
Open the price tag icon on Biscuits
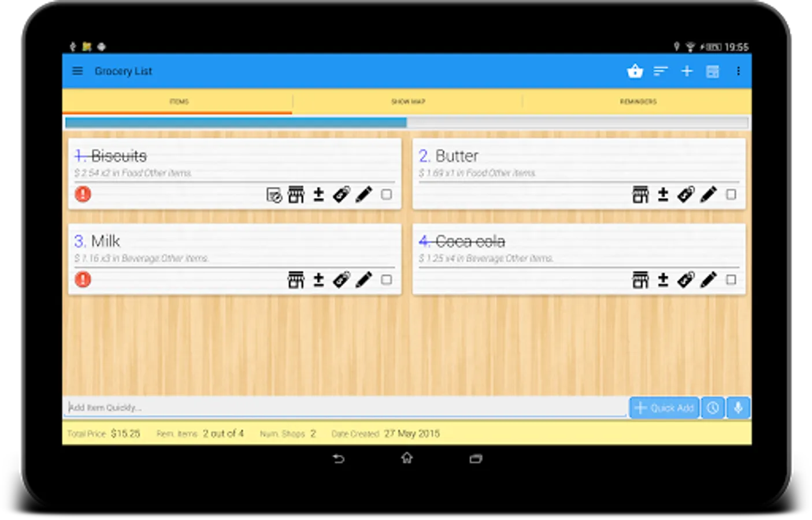coord(342,195)
